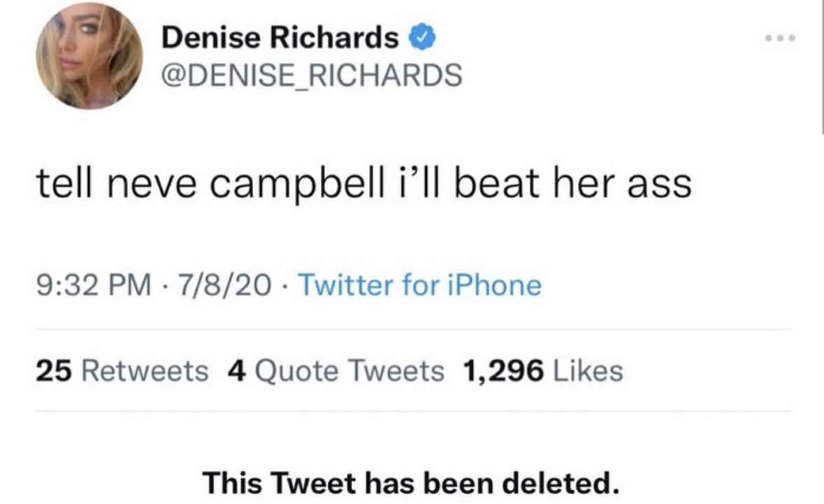Click the 'This Tweet has been deleted.' notice
Image resolution: width=824 pixels, height=504 pixels.
tap(412, 482)
